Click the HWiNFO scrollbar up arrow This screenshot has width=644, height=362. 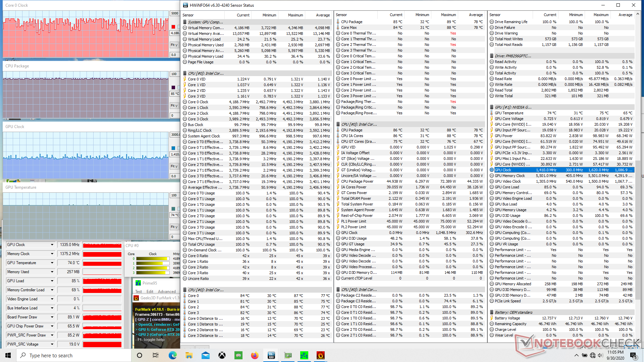tap(638, 14)
